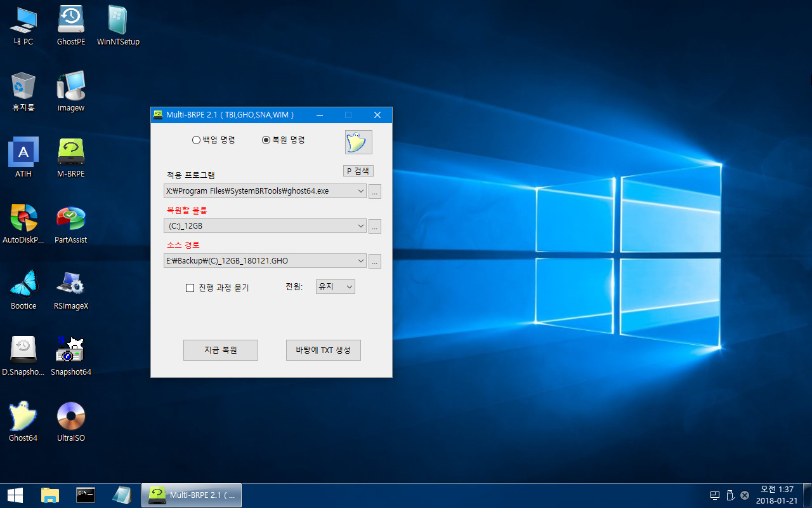Image resolution: width=812 pixels, height=508 pixels.
Task: Expand the 복원할 볼륨 dropdown
Action: click(x=360, y=225)
